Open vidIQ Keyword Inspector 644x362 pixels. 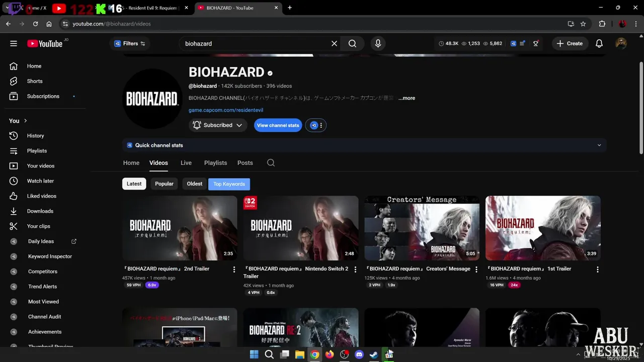(50, 256)
